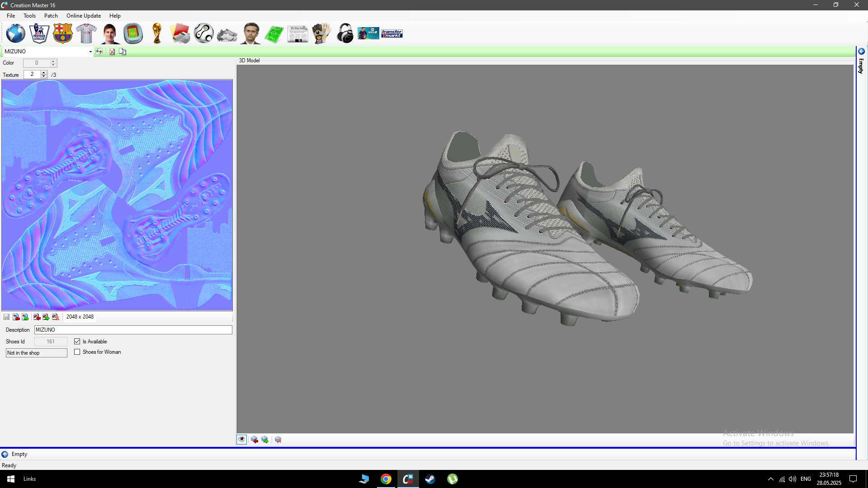868x488 pixels.
Task: Click the Color stepper down arrow
Action: point(53,65)
